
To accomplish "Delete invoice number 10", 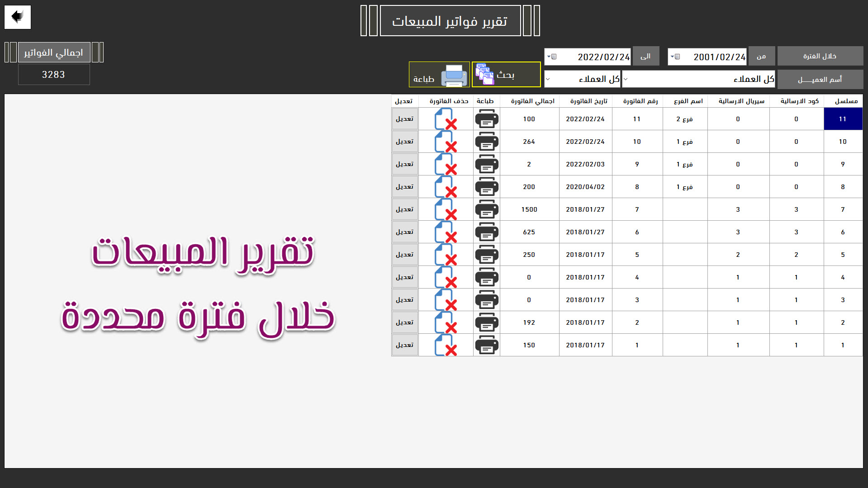I will pyautogui.click(x=446, y=142).
